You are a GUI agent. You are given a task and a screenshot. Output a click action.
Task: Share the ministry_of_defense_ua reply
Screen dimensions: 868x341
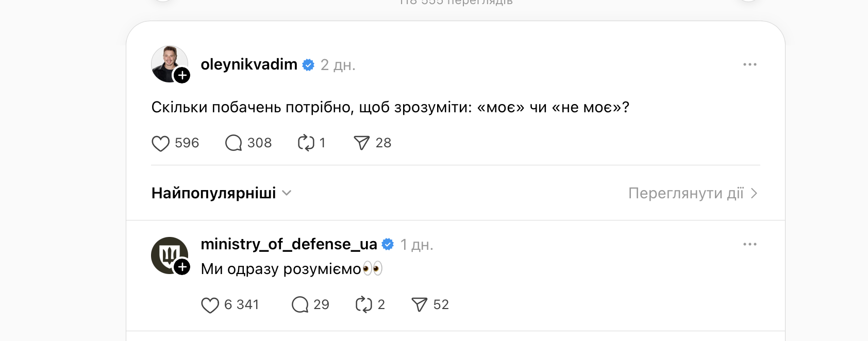pos(420,304)
